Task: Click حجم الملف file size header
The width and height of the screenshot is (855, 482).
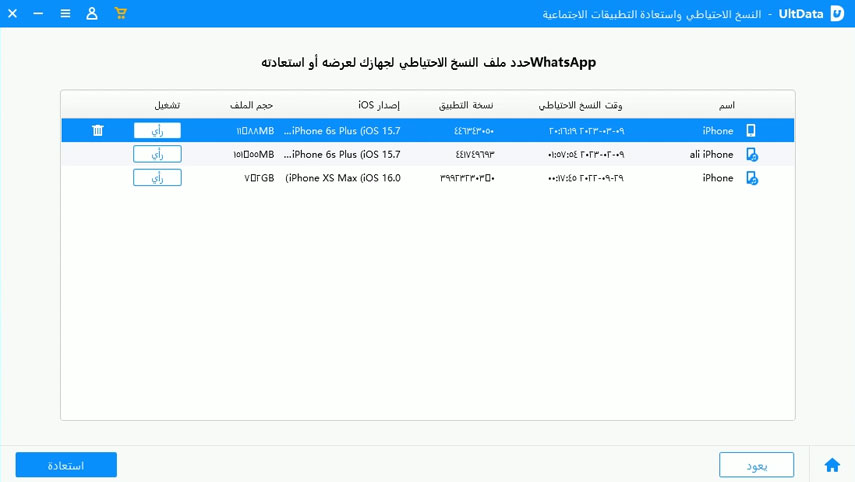Action: 251,105
